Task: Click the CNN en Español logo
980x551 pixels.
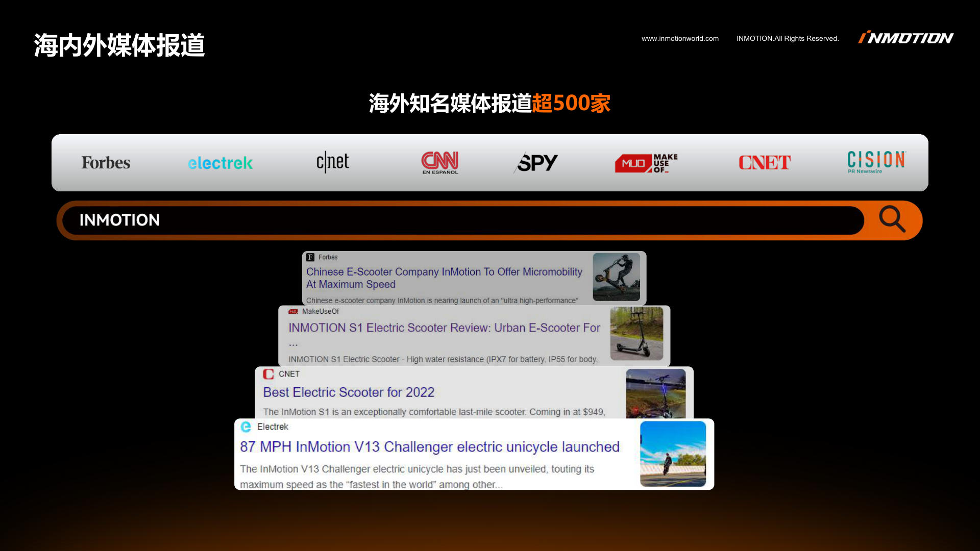Action: [440, 163]
